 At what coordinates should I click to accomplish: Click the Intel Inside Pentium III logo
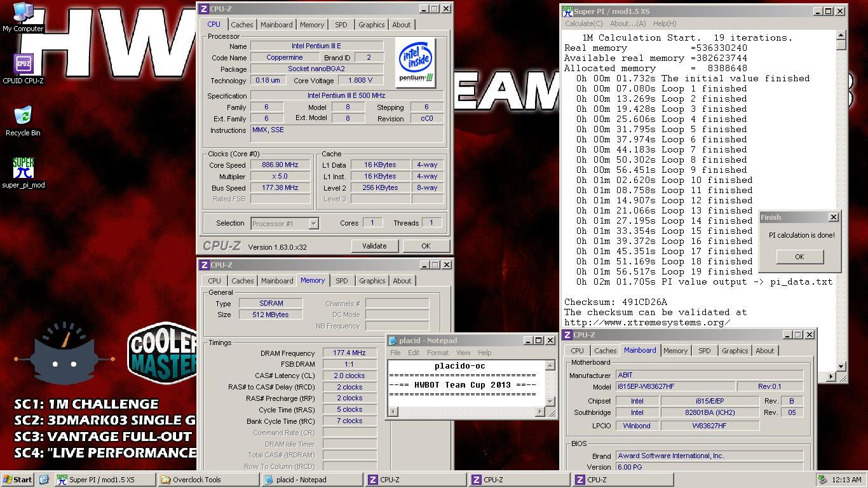point(416,62)
